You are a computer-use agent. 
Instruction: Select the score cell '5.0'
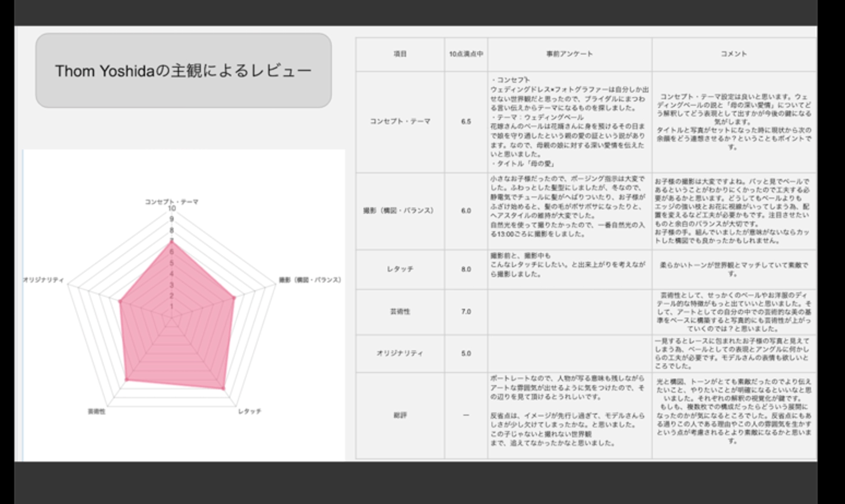pos(466,353)
